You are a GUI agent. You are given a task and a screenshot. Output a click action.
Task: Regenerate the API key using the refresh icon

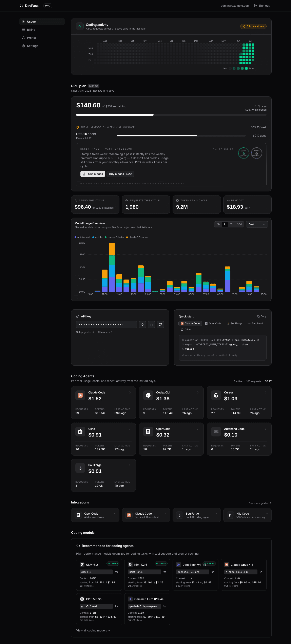160,325
